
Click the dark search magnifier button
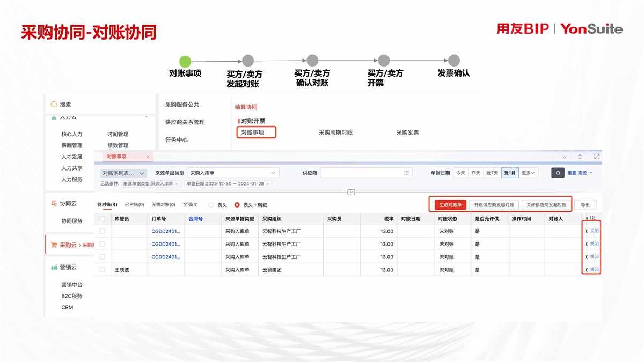[x=558, y=173]
